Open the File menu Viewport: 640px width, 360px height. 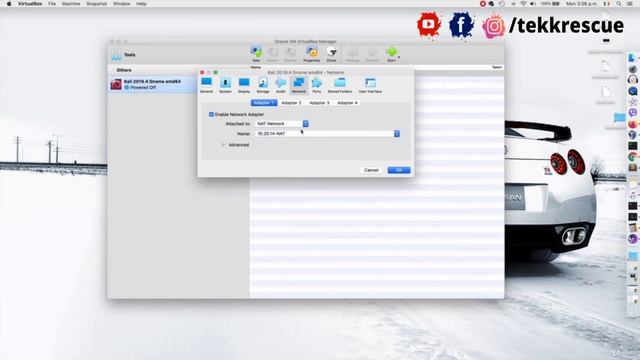52,4
